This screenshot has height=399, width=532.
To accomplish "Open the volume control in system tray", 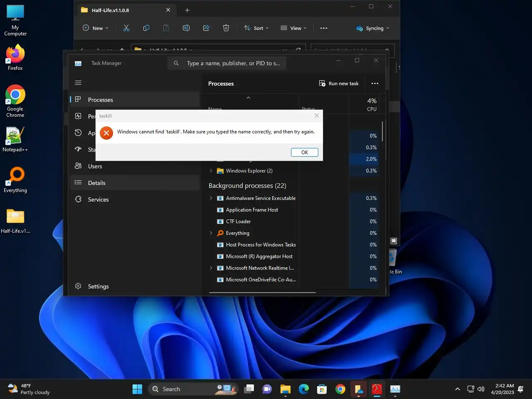I will point(481,389).
